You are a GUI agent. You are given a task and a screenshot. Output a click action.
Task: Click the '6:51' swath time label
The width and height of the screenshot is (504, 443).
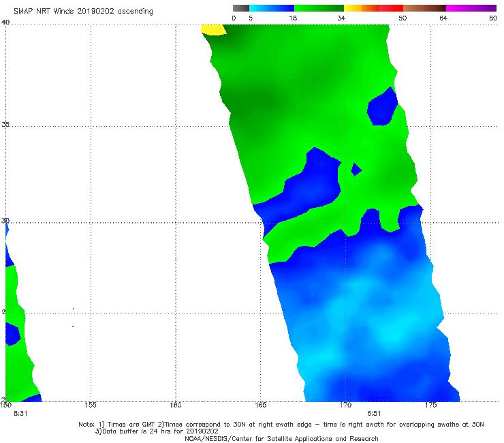374,414
